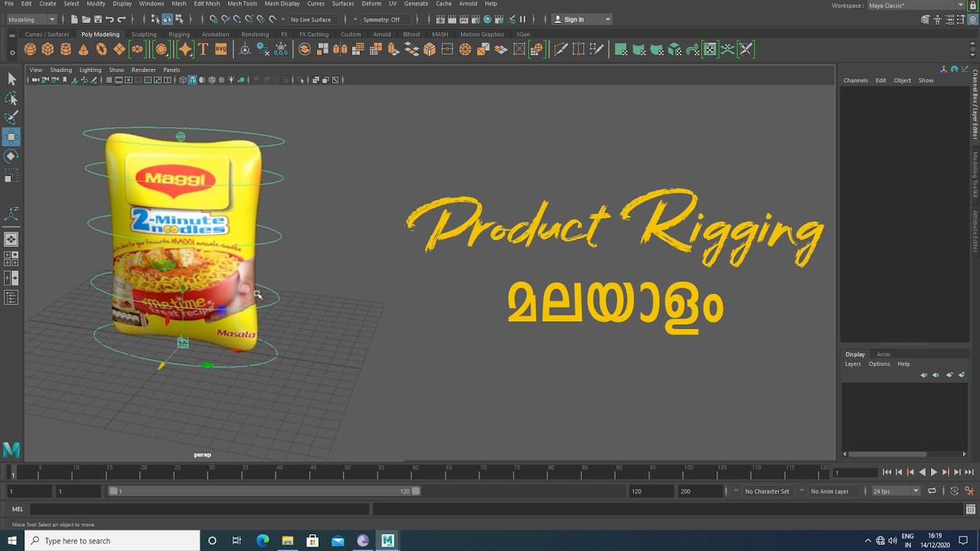Screen dimensions: 980x551
Task: Select the Move tool in the toolbox
Action: tap(11, 137)
